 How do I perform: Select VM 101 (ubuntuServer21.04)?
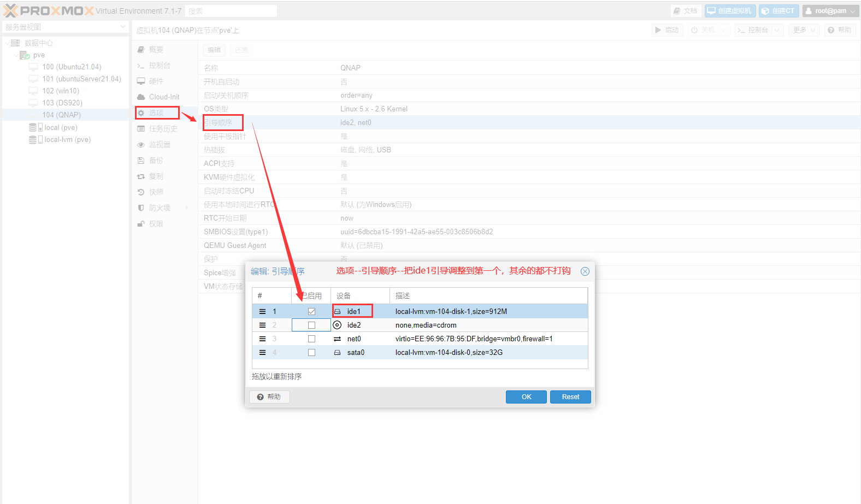point(81,79)
